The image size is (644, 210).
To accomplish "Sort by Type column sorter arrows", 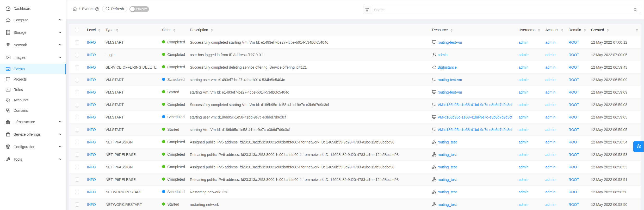I will (117, 30).
